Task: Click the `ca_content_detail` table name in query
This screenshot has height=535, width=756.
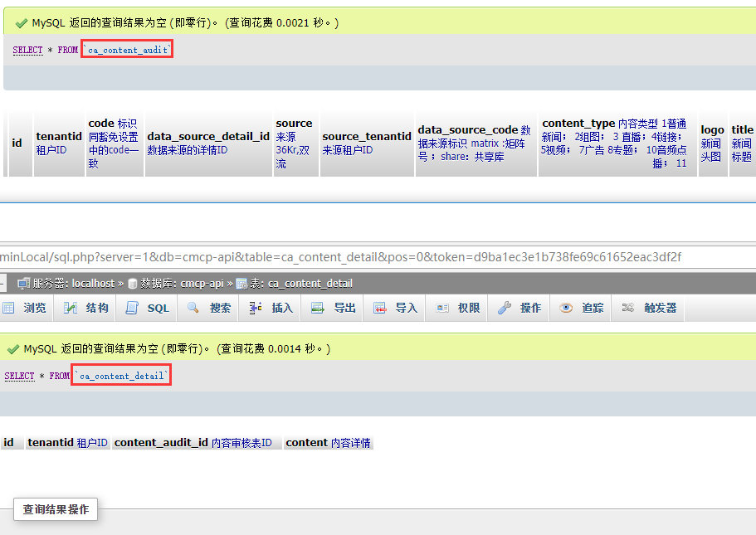Action: (121, 376)
